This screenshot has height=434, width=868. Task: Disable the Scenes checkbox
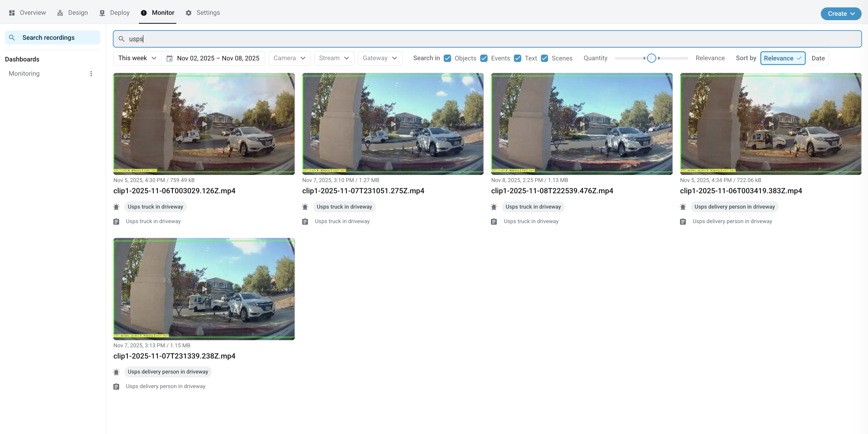coord(544,58)
